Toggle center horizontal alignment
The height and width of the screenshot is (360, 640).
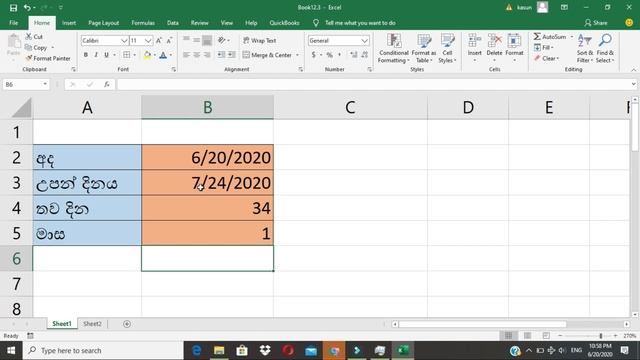point(196,55)
